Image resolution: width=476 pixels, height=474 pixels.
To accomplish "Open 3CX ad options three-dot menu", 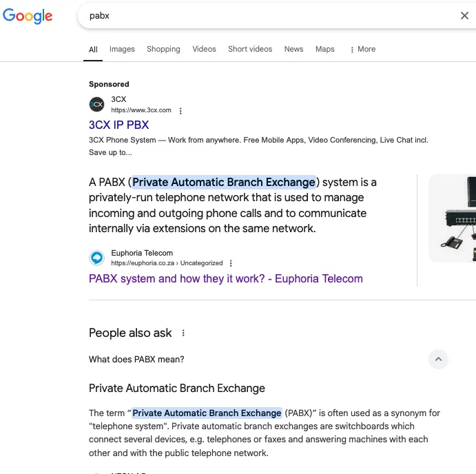I will (x=180, y=111).
